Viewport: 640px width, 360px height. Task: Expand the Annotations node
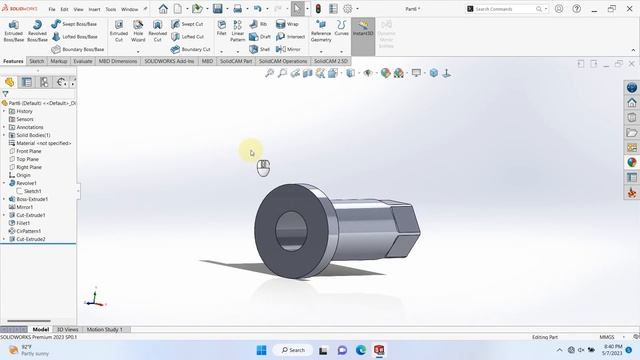coord(4,127)
